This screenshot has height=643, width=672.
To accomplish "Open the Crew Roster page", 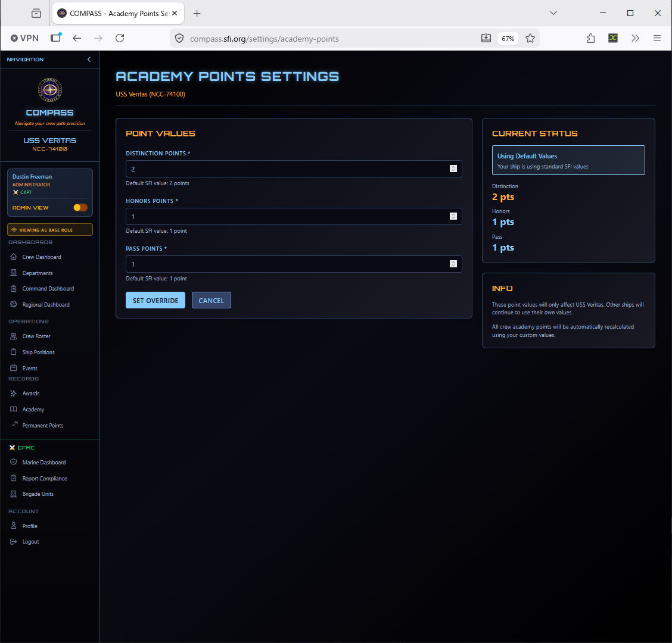I will pyautogui.click(x=36, y=336).
